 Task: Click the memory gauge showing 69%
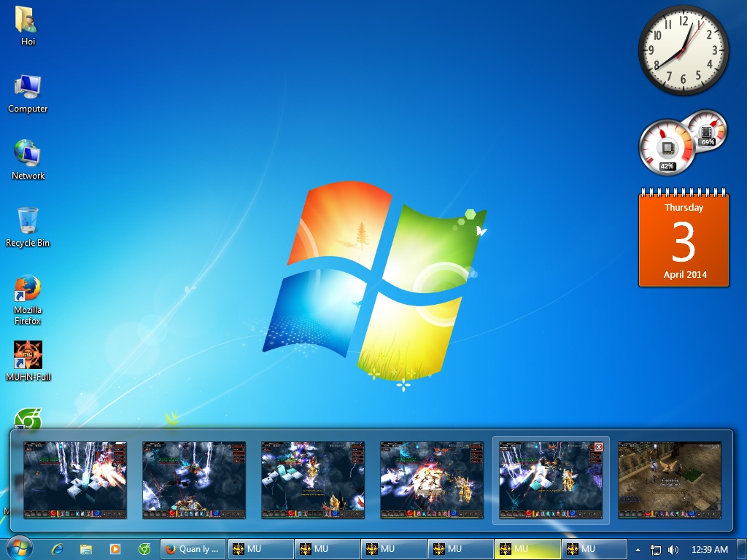[x=708, y=131]
